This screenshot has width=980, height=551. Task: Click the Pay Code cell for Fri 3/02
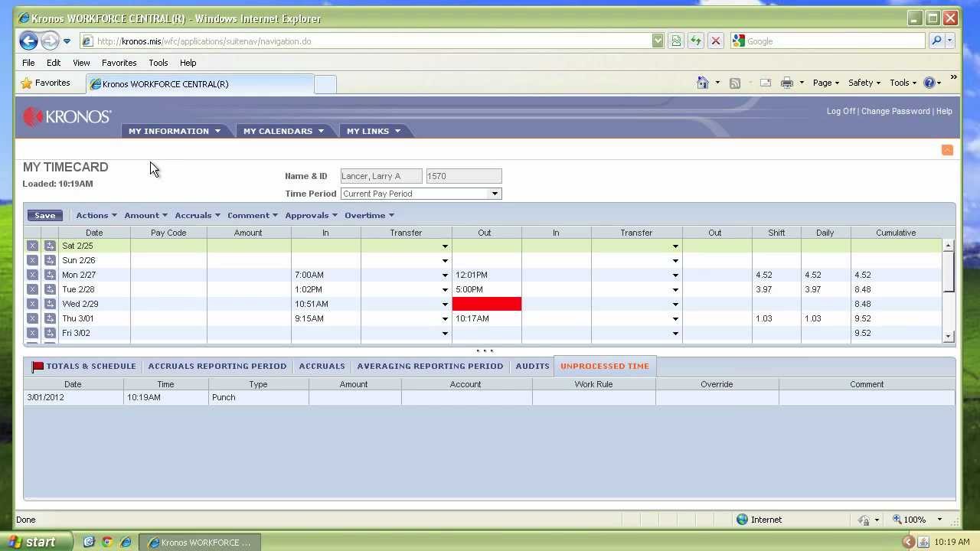(168, 333)
